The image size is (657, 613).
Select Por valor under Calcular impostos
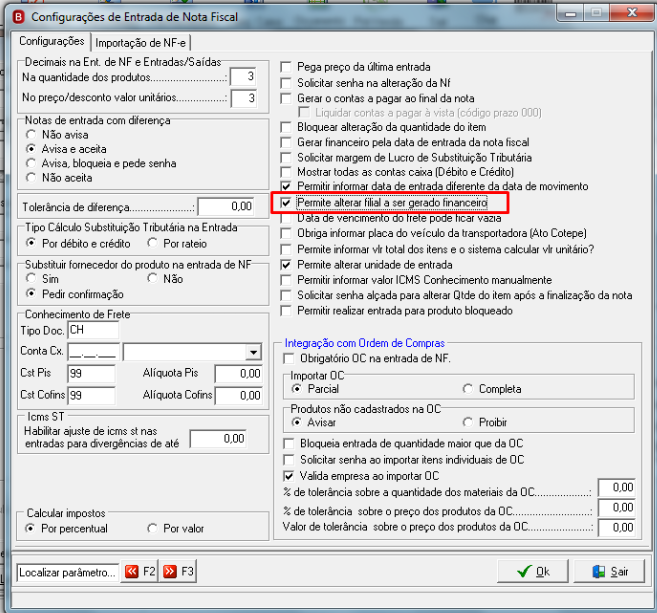coord(153,528)
